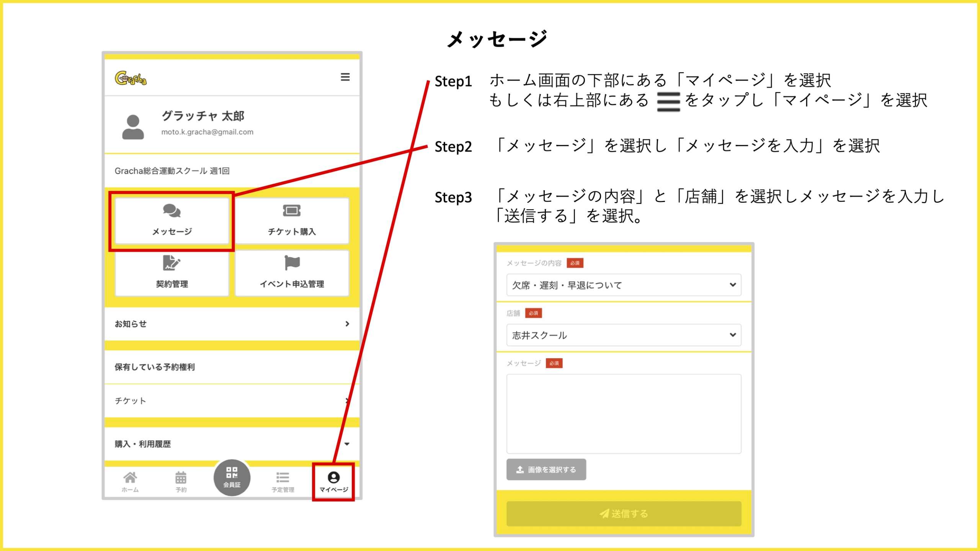The height and width of the screenshot is (551, 980).
Task: Click inside the メッセージ text area
Action: tap(623, 414)
